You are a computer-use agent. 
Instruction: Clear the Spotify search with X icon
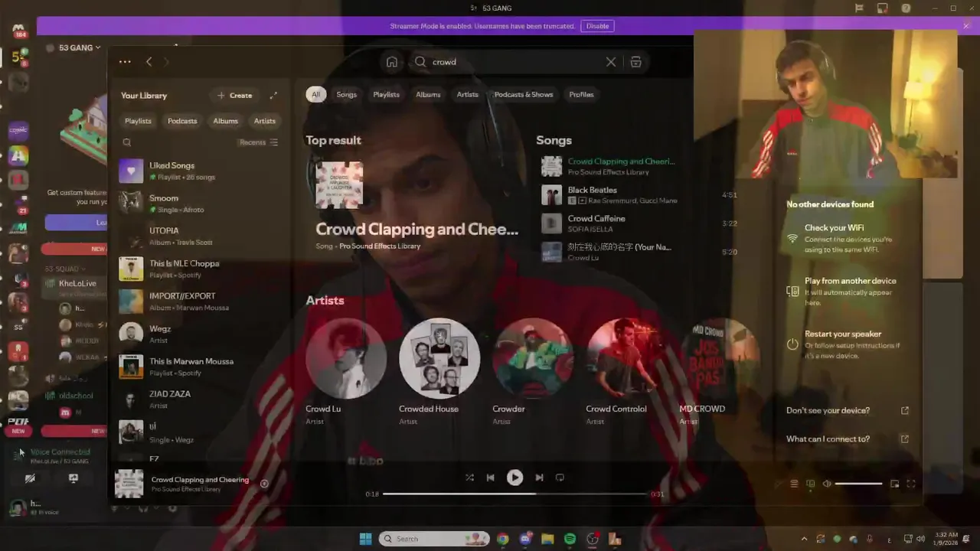[x=611, y=62]
